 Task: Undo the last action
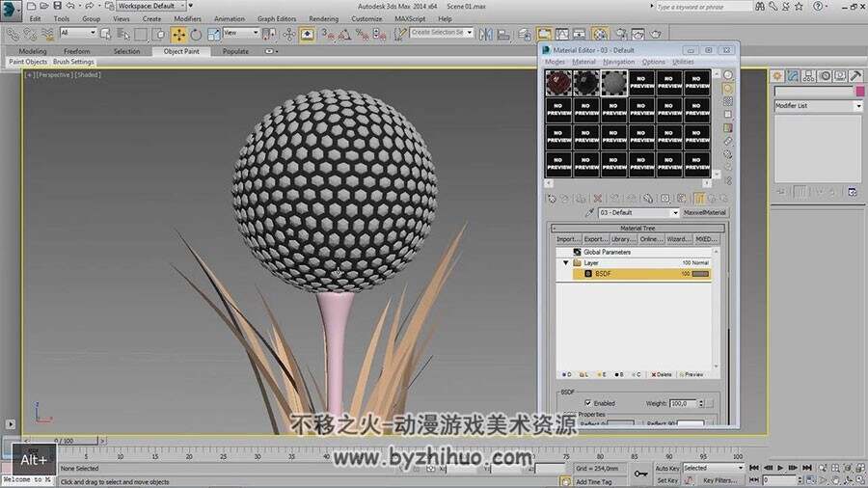[x=70, y=6]
